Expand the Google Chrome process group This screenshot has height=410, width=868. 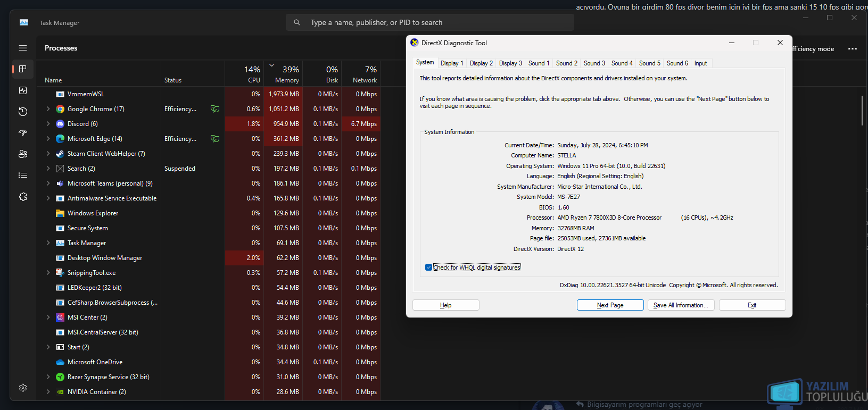48,109
